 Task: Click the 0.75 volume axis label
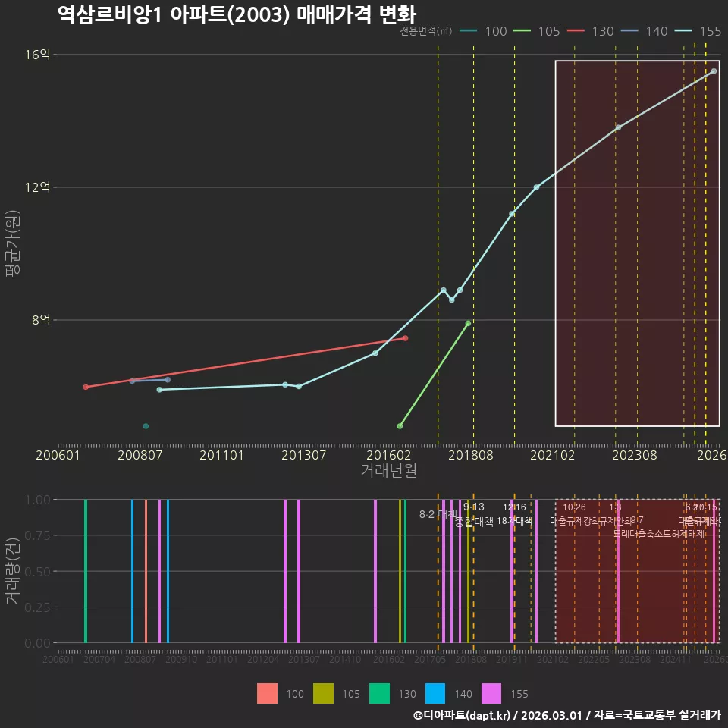[38, 535]
